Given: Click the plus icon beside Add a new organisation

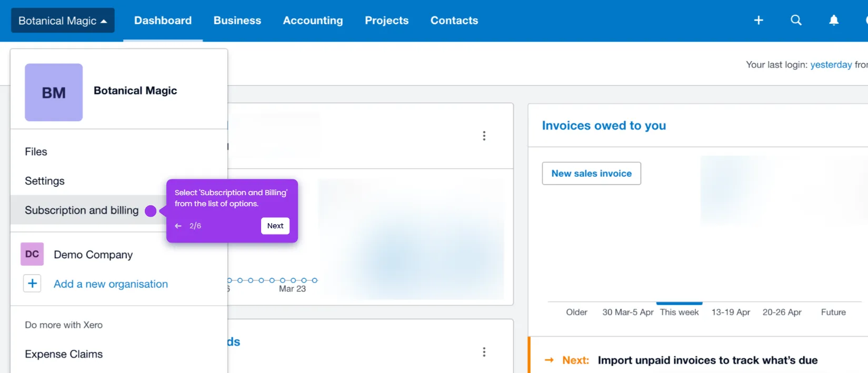Looking at the screenshot, I should coord(32,284).
